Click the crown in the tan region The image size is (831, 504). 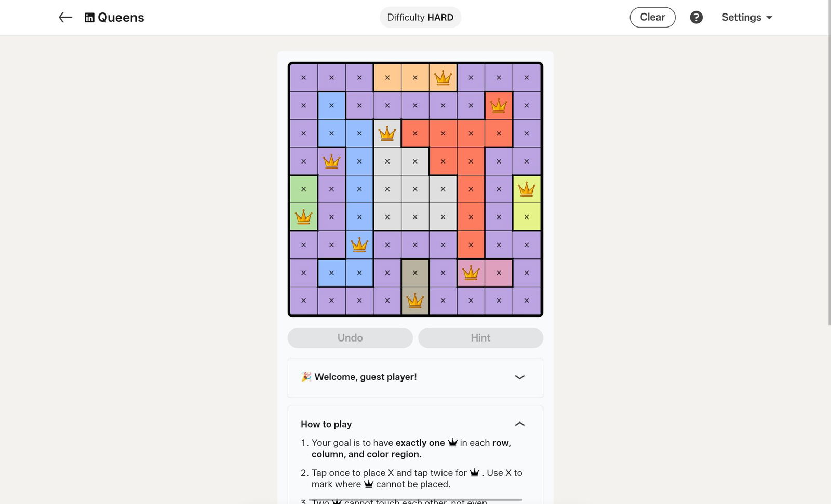point(415,301)
